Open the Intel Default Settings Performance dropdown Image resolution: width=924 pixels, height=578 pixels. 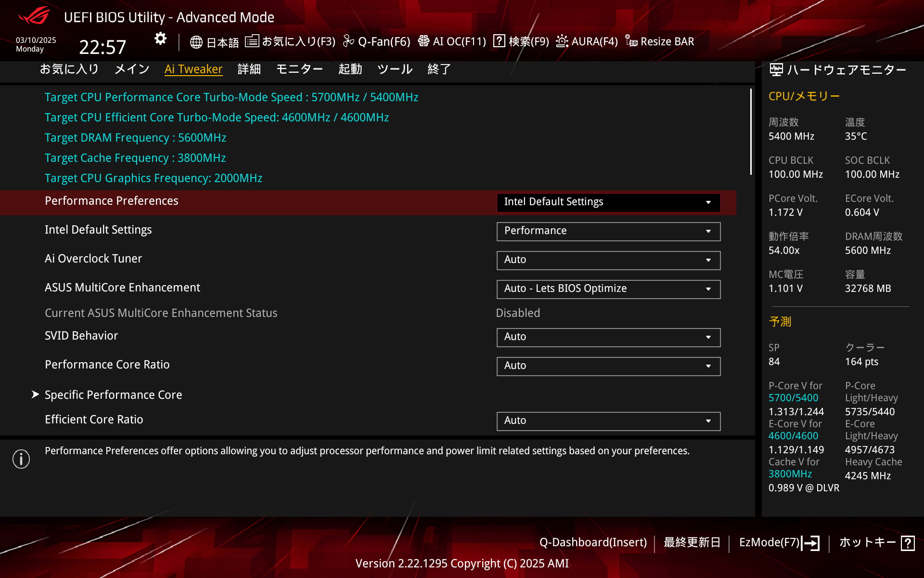point(608,231)
